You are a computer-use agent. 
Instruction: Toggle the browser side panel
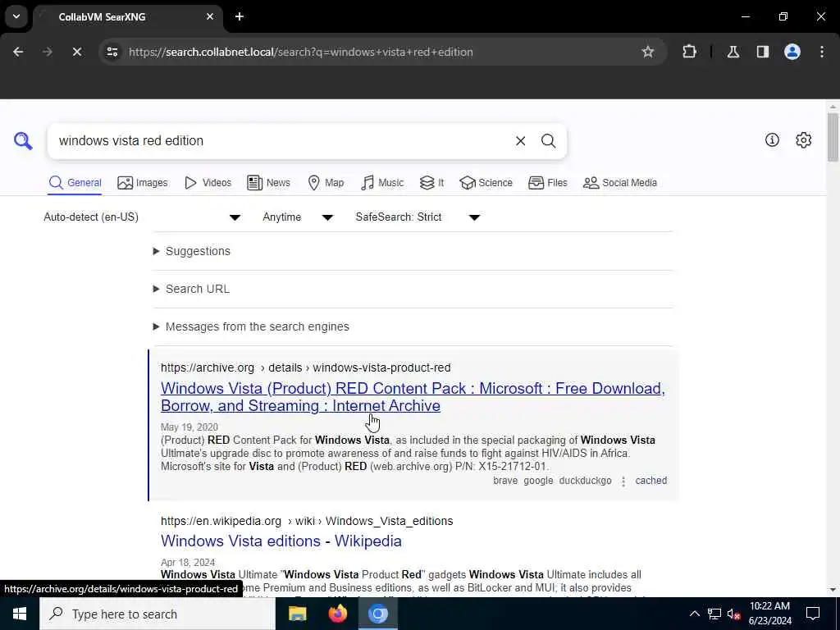tap(763, 52)
